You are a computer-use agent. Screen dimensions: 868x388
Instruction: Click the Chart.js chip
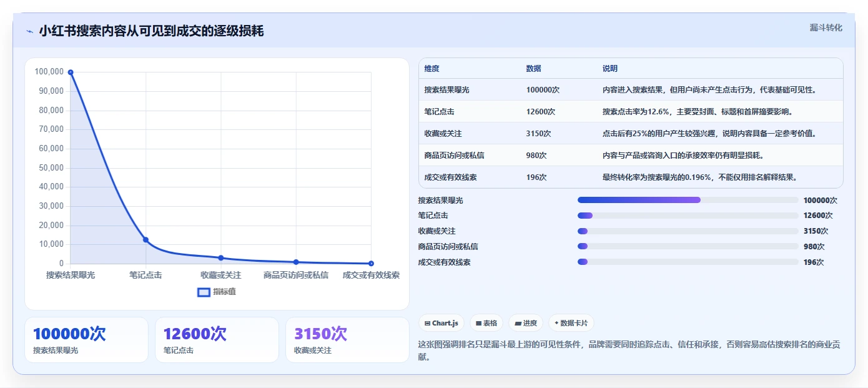(441, 323)
